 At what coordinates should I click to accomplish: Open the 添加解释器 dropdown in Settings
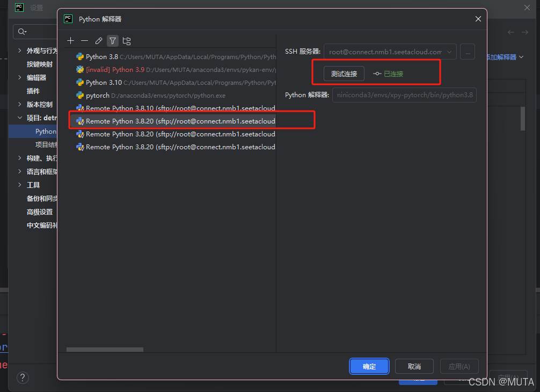point(505,57)
